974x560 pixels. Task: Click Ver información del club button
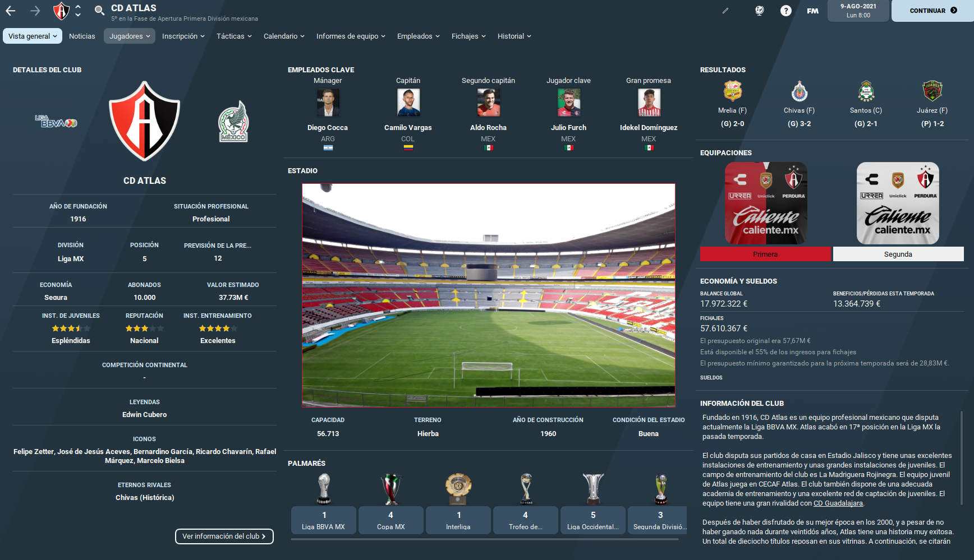point(224,536)
